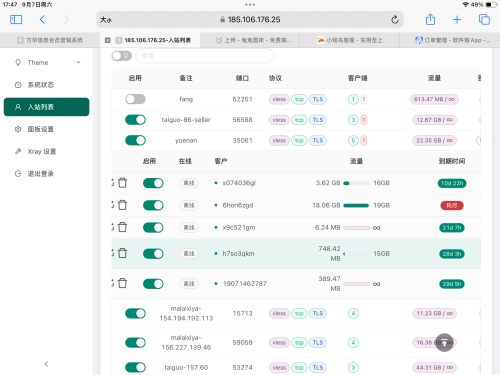
Task: Open 面板设置 in the sidebar
Action: point(46,129)
